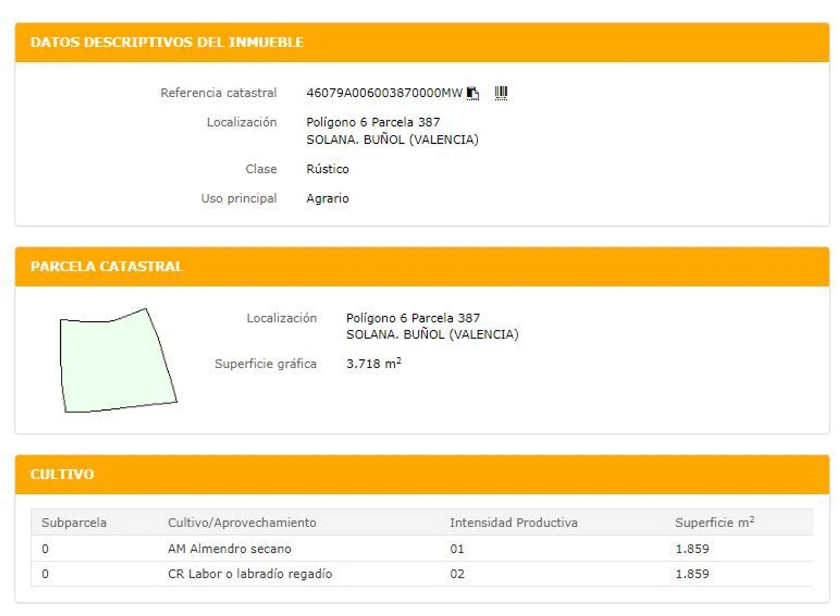The height and width of the screenshot is (616, 840).
Task: Click the 'Intensidad Productiva' column header
Action: pos(513,523)
